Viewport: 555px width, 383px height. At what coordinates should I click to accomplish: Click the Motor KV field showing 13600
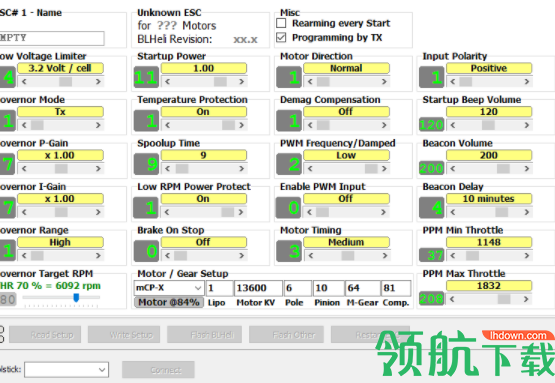[258, 288]
